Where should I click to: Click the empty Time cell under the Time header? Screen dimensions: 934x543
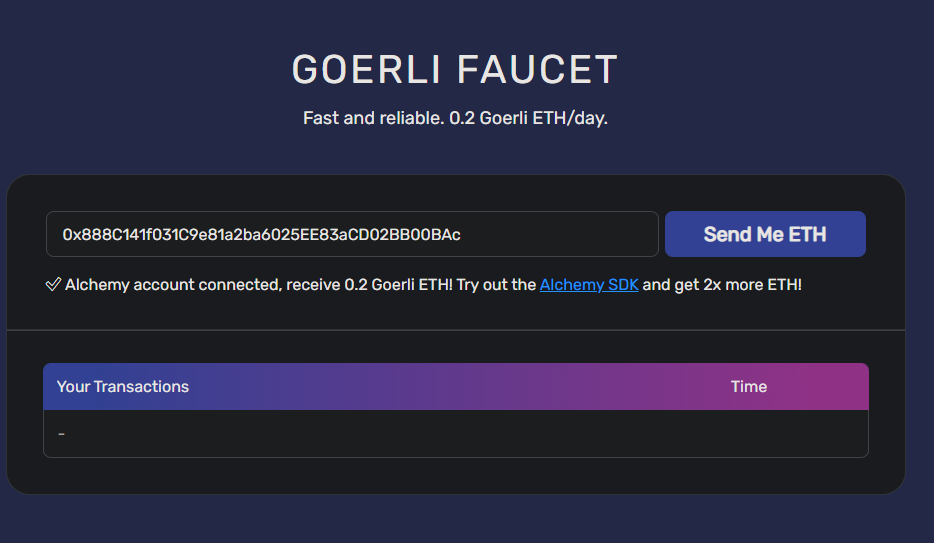click(749, 434)
